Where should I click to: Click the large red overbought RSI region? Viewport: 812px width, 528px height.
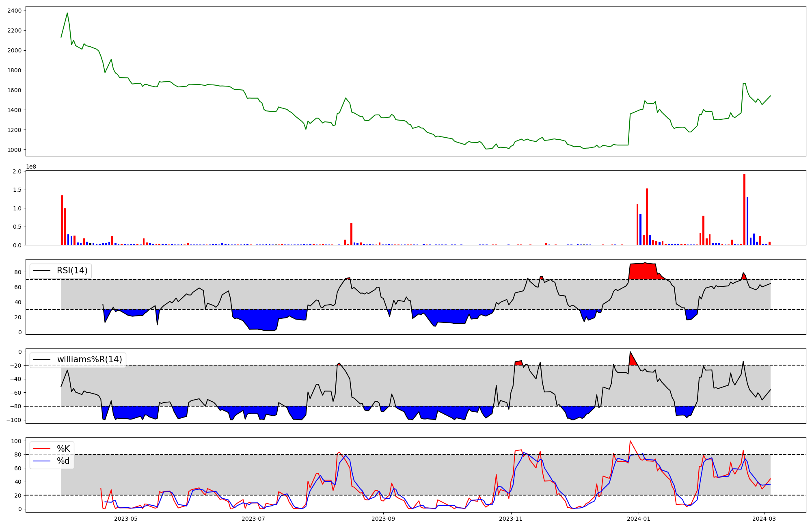coord(641,271)
